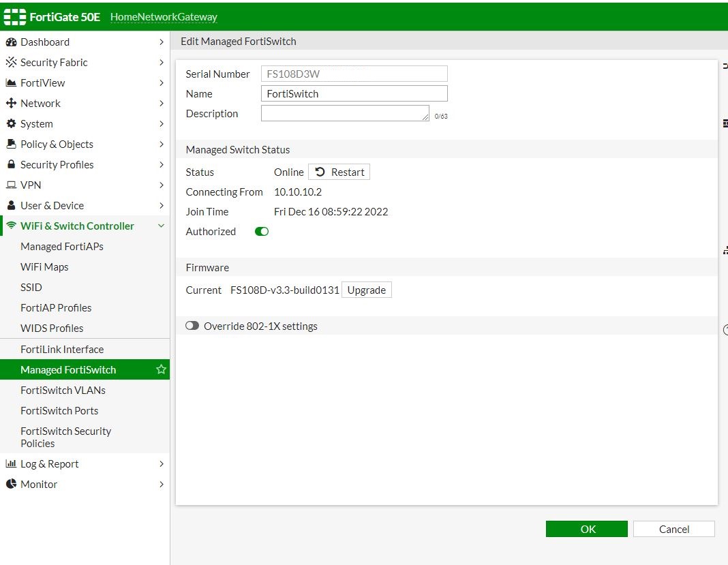The width and height of the screenshot is (728, 565).
Task: Click the System gear icon
Action: coord(11,123)
